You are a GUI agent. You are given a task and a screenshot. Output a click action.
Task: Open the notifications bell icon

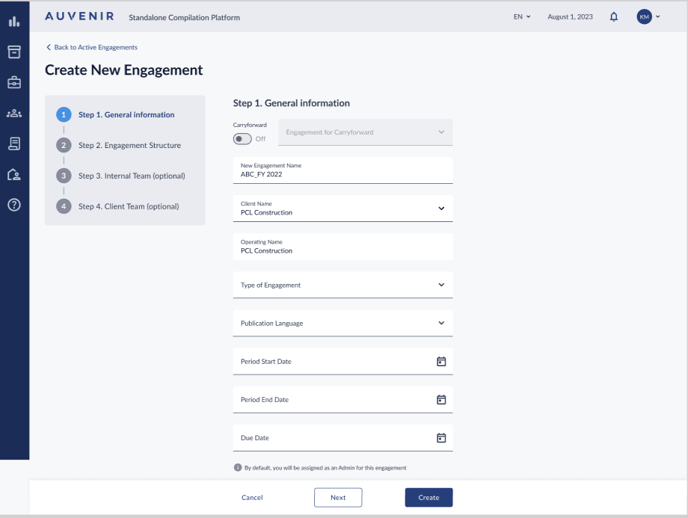pos(614,17)
